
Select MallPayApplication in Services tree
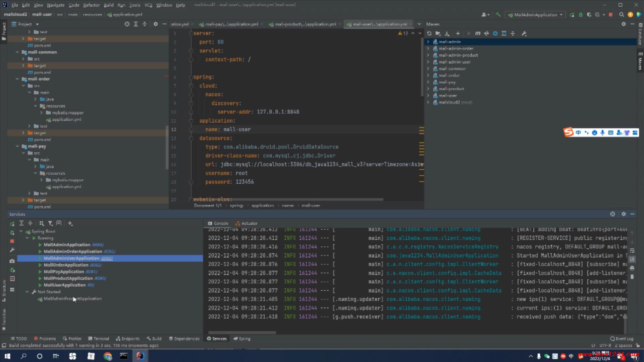pos(64,272)
